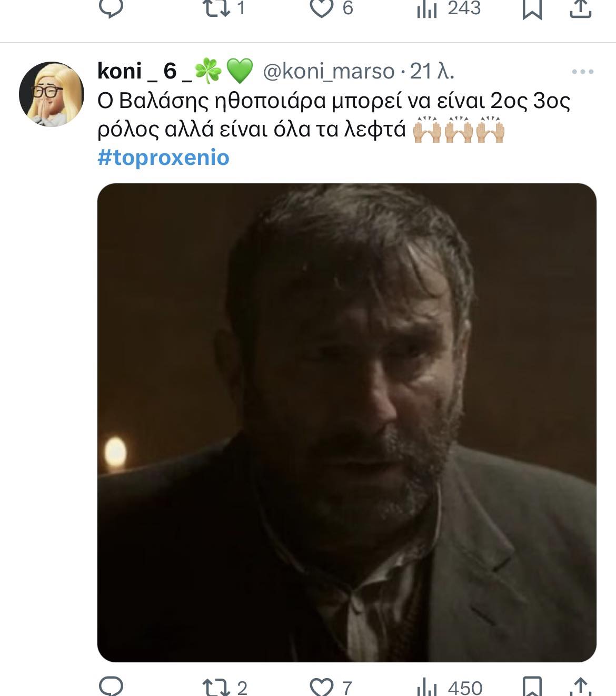Click the 21 λ. timestamp

point(432,71)
